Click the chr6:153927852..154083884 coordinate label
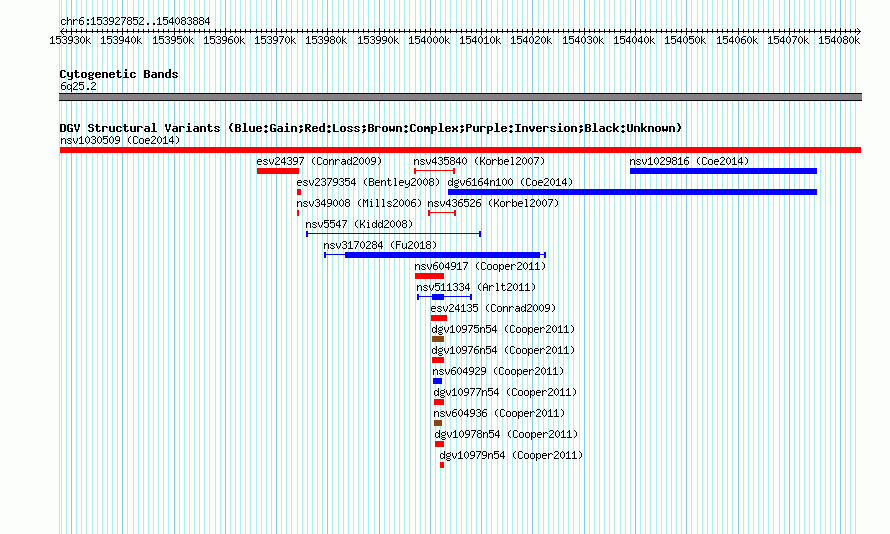 point(135,21)
